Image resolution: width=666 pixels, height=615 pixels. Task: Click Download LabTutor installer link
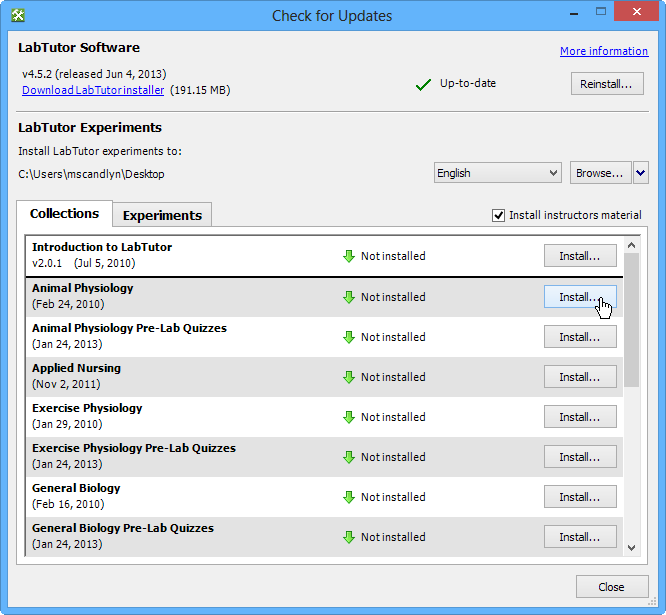(x=93, y=90)
